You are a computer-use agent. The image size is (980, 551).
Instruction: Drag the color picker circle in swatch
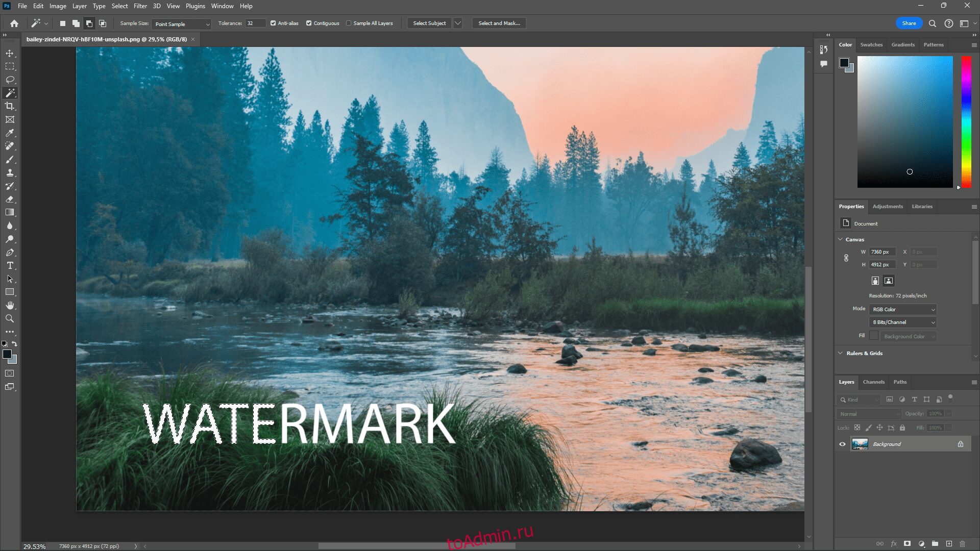[x=910, y=172]
